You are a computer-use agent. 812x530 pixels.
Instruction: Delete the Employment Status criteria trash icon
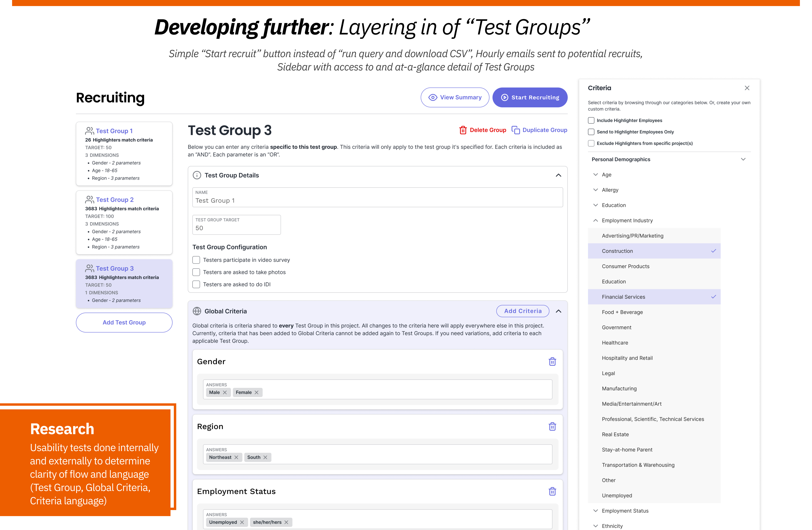pyautogui.click(x=552, y=491)
